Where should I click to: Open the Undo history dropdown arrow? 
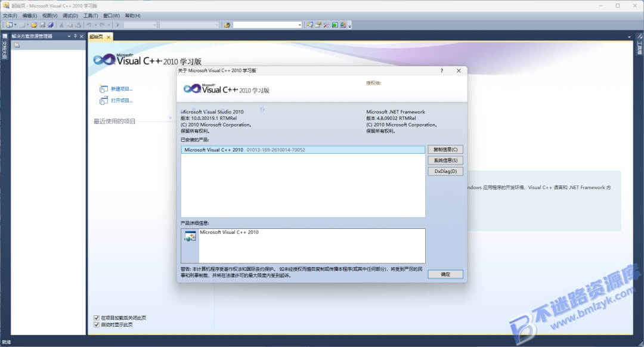point(95,25)
